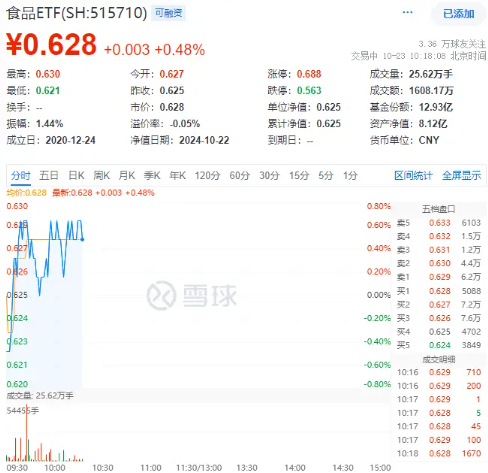Select the 30分 interval tab
This screenshot has height=473, width=488.
tap(269, 175)
